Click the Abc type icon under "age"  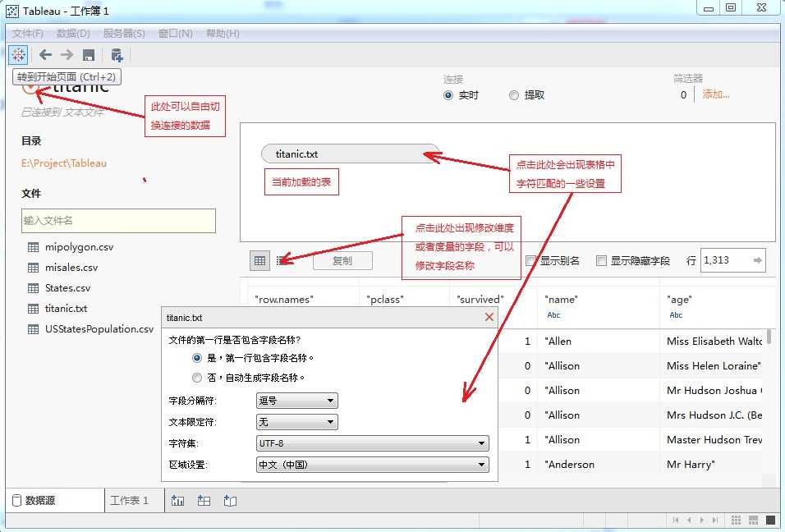[676, 314]
